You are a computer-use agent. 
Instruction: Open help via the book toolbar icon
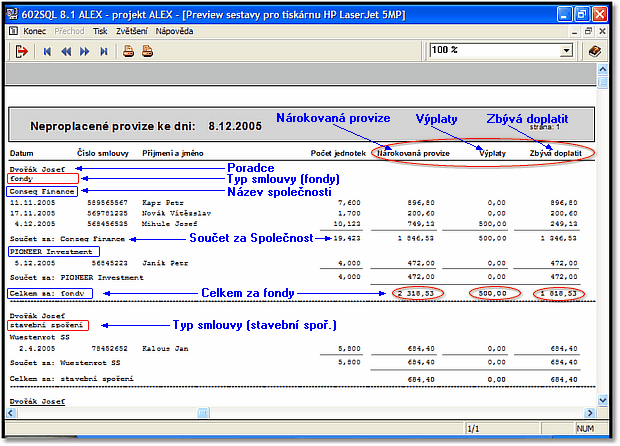click(594, 51)
